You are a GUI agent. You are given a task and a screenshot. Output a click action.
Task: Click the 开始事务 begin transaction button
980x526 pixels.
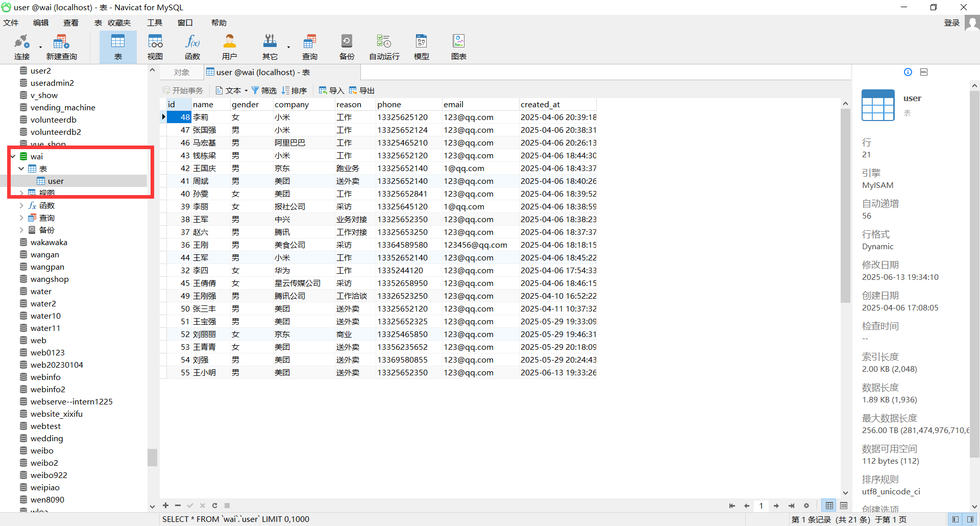(183, 90)
